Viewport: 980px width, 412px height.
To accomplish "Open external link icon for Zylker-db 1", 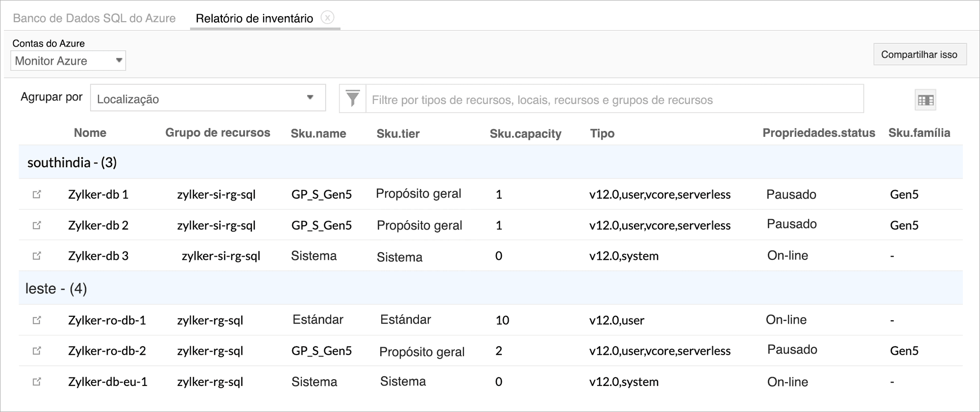I will coord(37,194).
